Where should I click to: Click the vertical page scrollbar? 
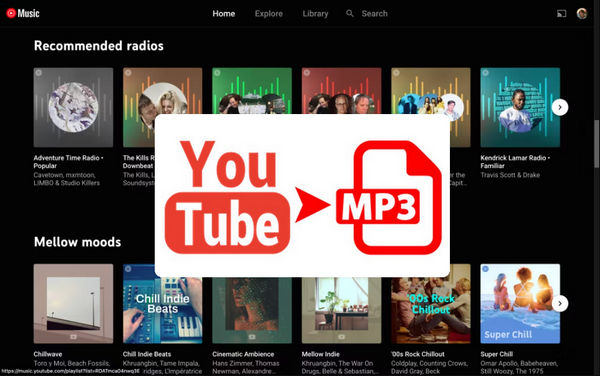[x=597, y=144]
